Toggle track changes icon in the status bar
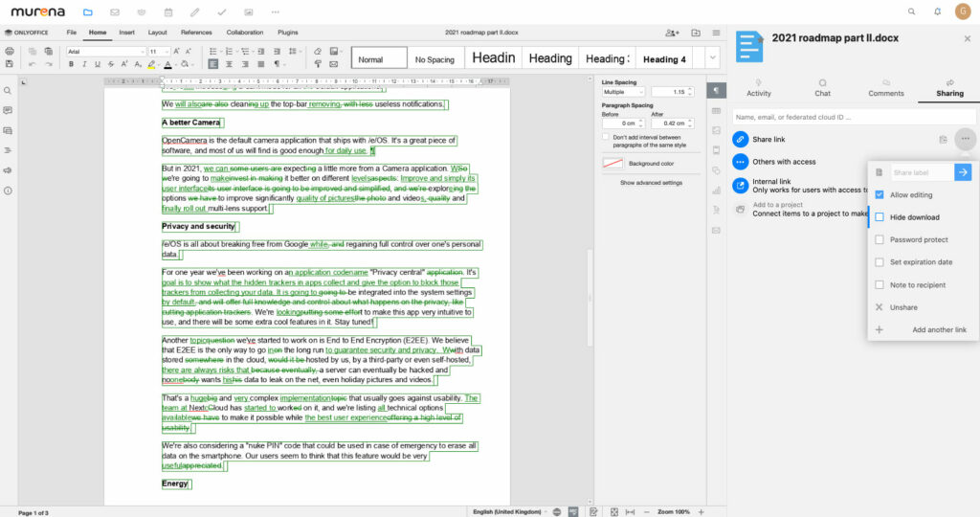Screen dimensions: 980x517 point(593,511)
